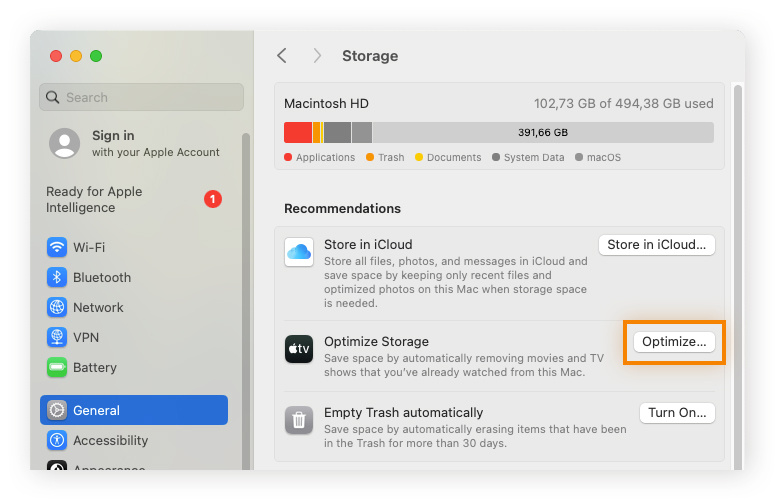The height and width of the screenshot is (500, 775).
Task: Click the Applications legend label
Action: coord(325,157)
